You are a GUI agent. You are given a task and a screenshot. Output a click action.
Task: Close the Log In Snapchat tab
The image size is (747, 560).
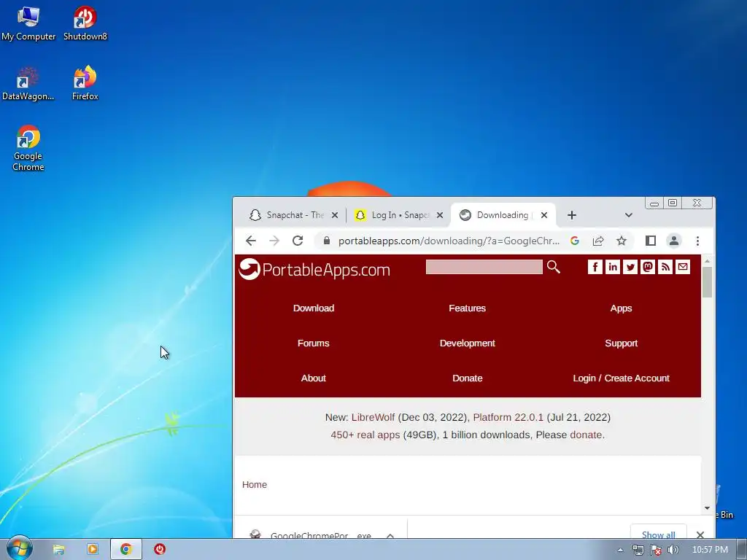point(440,215)
